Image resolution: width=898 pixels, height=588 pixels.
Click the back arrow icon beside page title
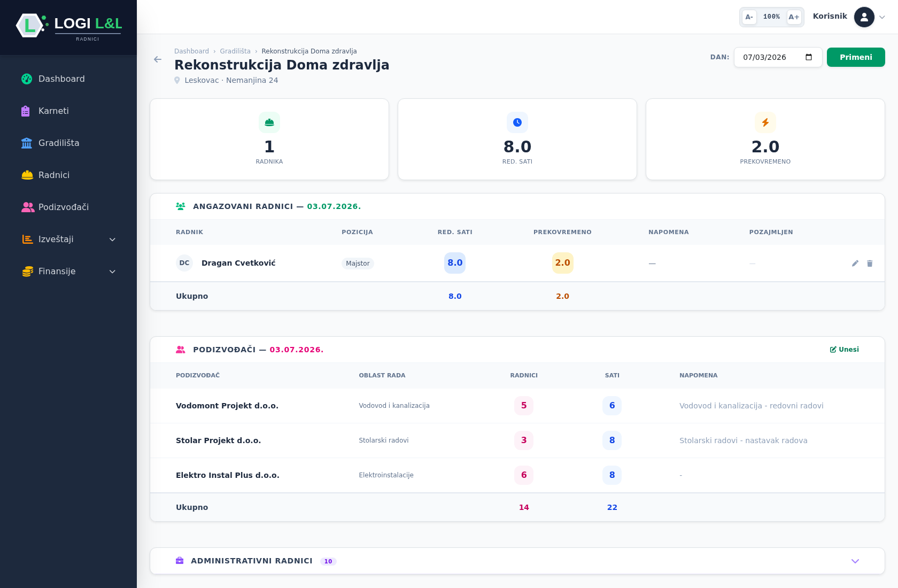tap(158, 59)
